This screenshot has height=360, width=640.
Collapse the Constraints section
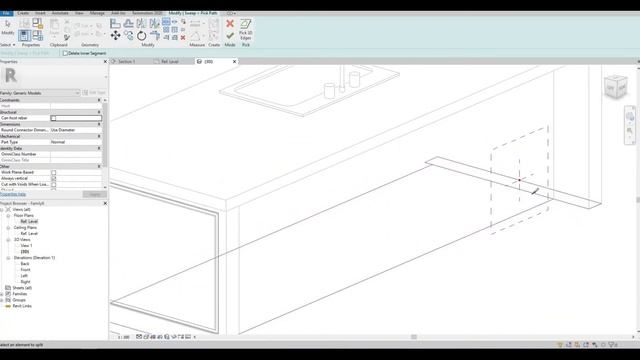click(x=99, y=100)
